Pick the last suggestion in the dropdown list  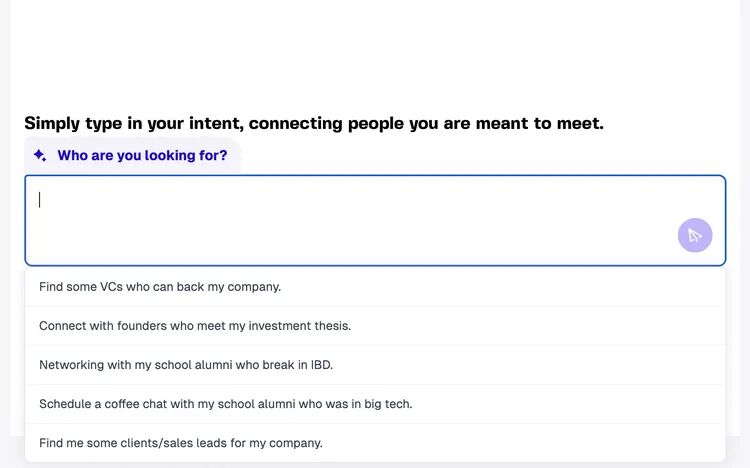181,443
